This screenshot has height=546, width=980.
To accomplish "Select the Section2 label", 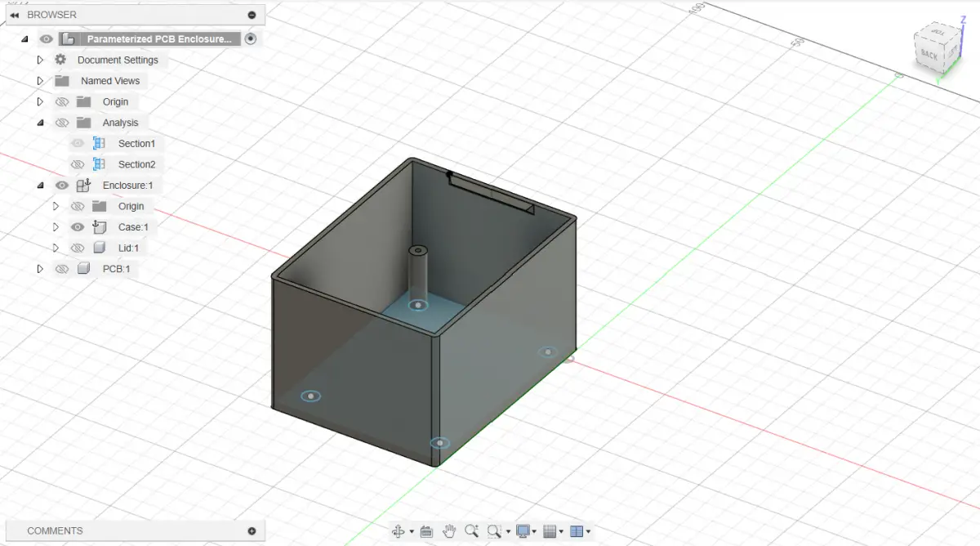I will tap(136, 164).
